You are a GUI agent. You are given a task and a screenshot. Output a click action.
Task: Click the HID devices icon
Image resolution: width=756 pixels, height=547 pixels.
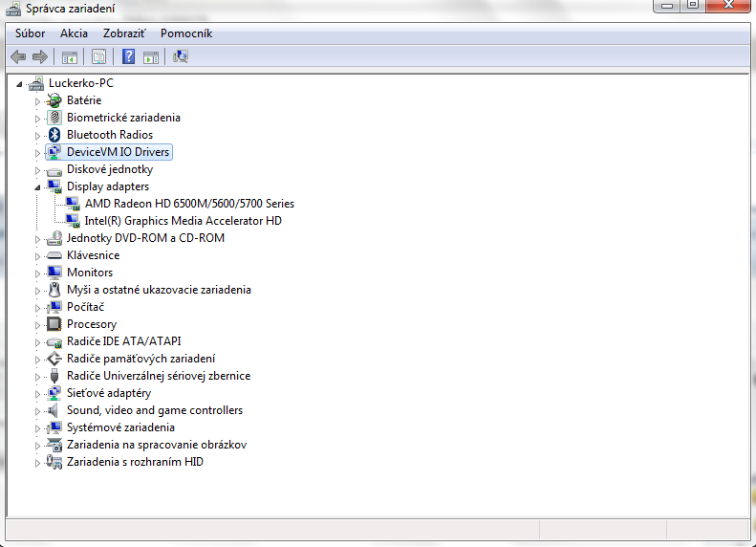[54, 463]
